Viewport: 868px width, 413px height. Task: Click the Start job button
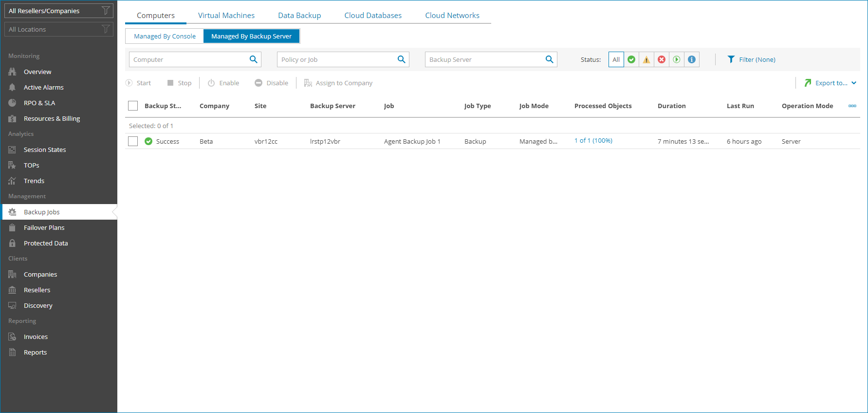pyautogui.click(x=138, y=83)
